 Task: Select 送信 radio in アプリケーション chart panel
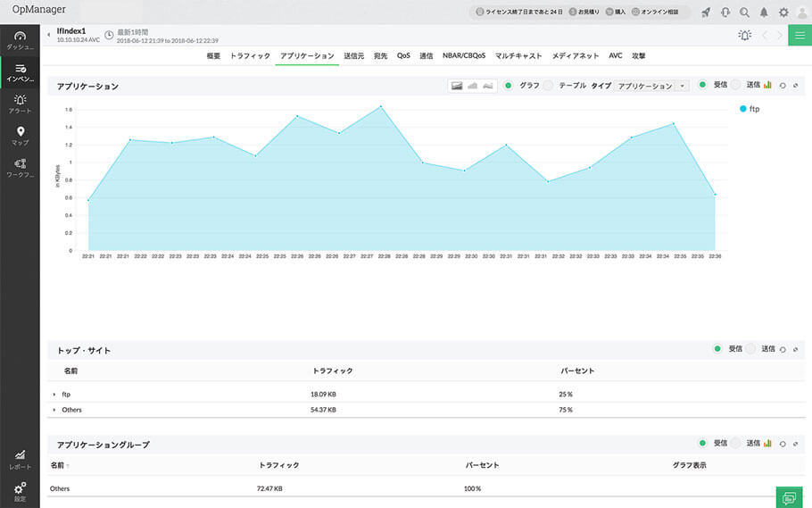click(x=735, y=85)
